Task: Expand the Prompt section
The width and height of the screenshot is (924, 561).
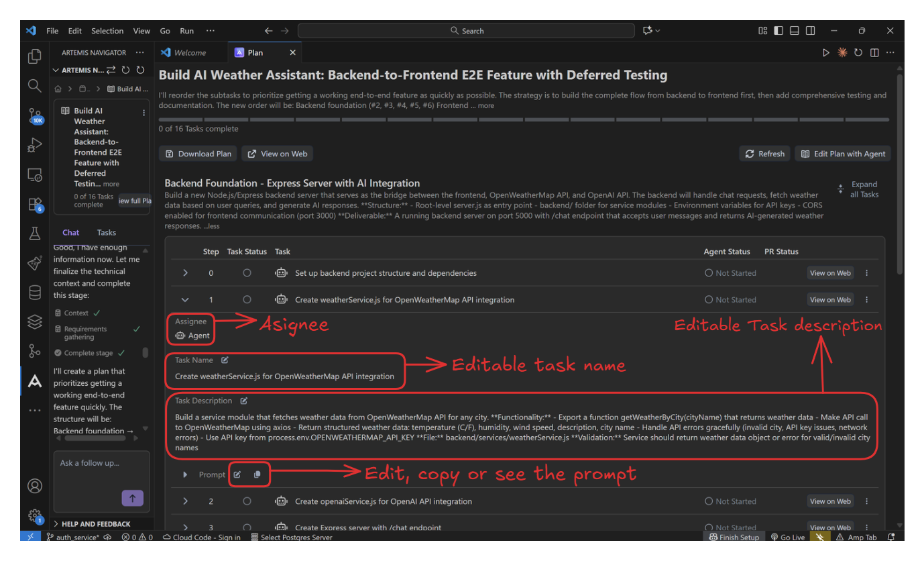Action: [x=185, y=474]
